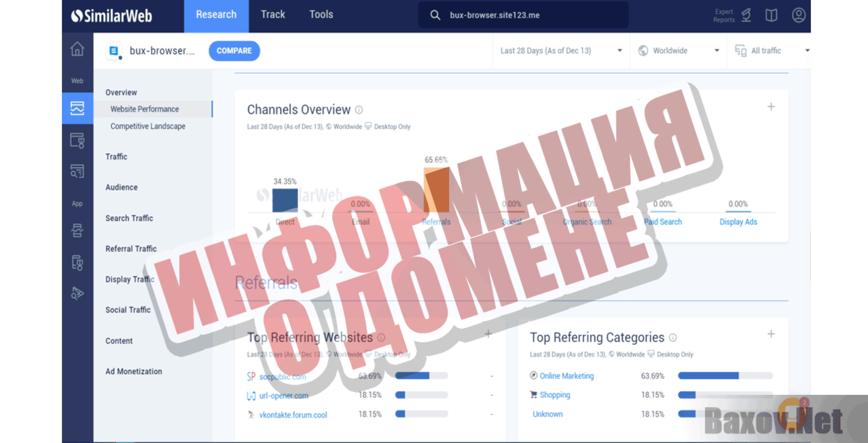The image size is (868, 443).
Task: Open the Overview section heading
Action: (x=121, y=93)
